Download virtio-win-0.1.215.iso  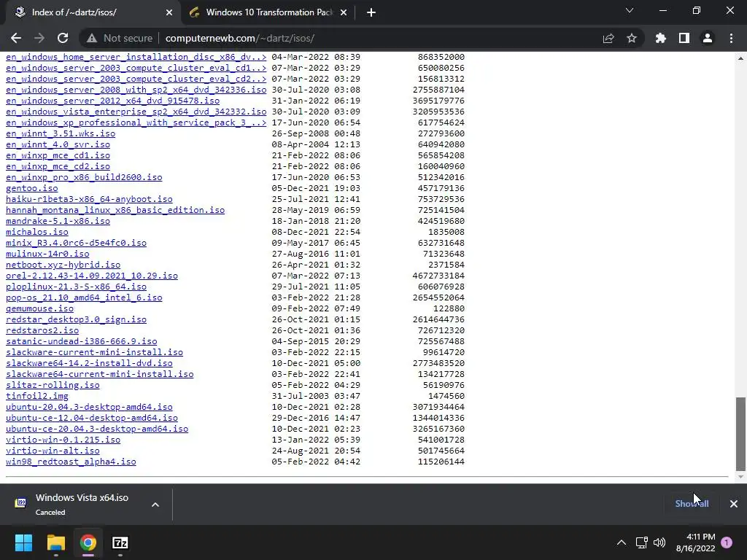tap(63, 440)
